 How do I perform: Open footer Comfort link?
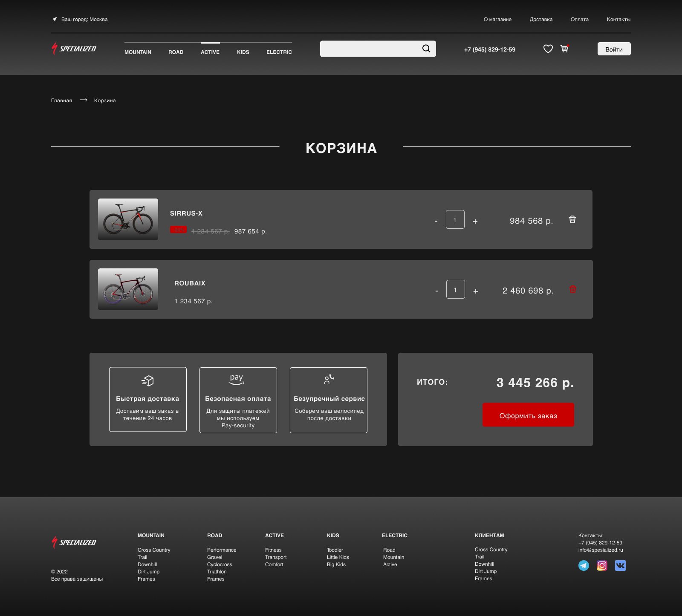(274, 564)
